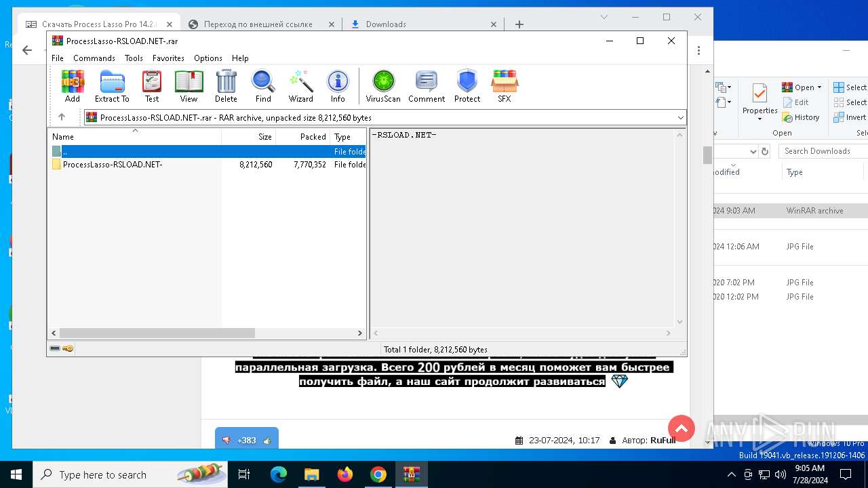Click the WinRAR taskbar icon
This screenshot has height=488, width=868.
pyautogui.click(x=412, y=474)
